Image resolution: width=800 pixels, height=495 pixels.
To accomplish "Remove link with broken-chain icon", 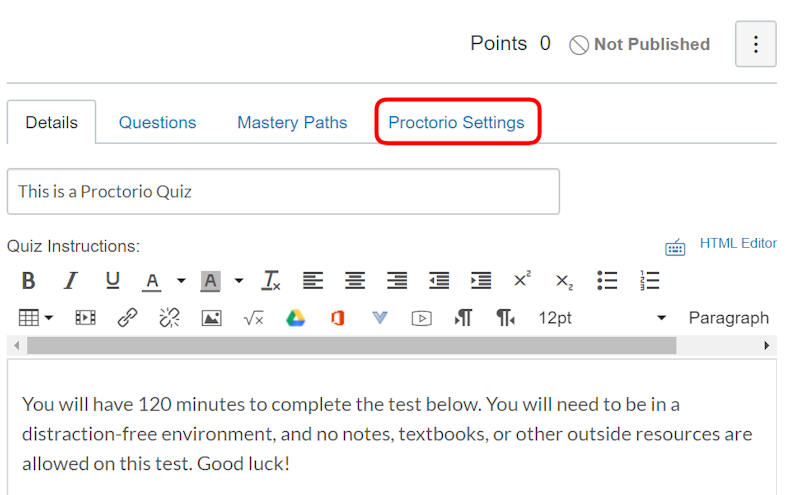I will (169, 318).
